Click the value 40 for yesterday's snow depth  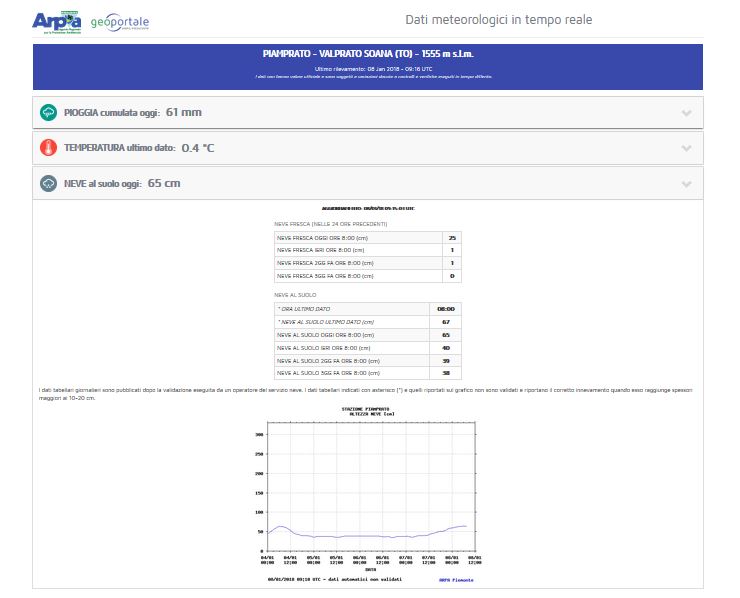coord(446,348)
